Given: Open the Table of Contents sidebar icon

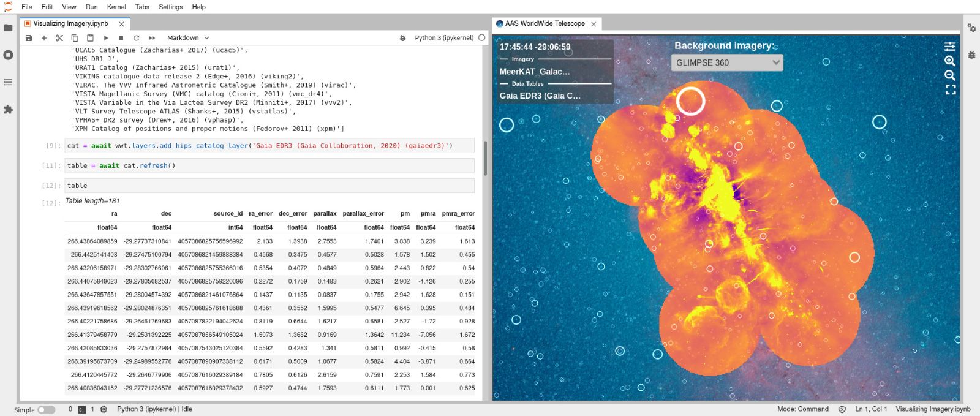Looking at the screenshot, I should pyautogui.click(x=8, y=82).
